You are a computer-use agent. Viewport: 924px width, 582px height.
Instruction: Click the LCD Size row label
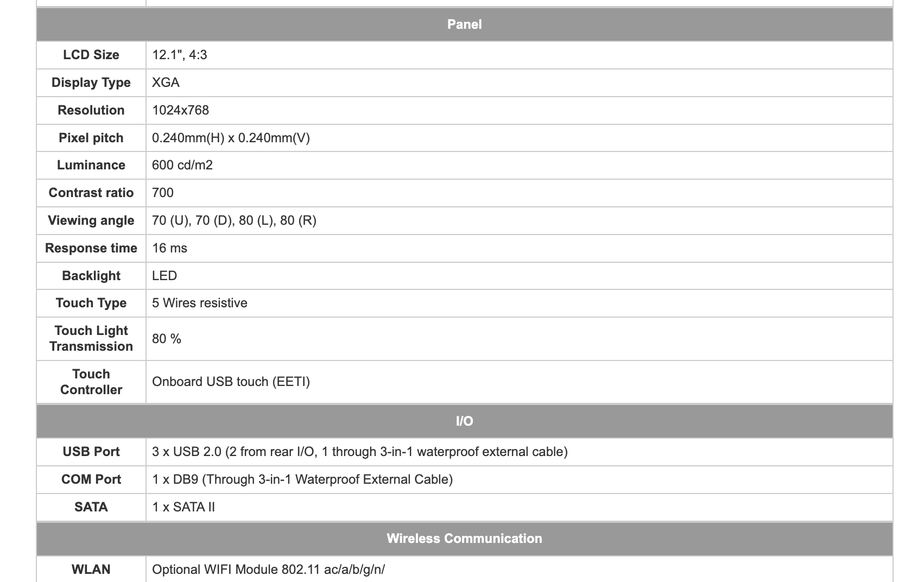[x=91, y=55]
